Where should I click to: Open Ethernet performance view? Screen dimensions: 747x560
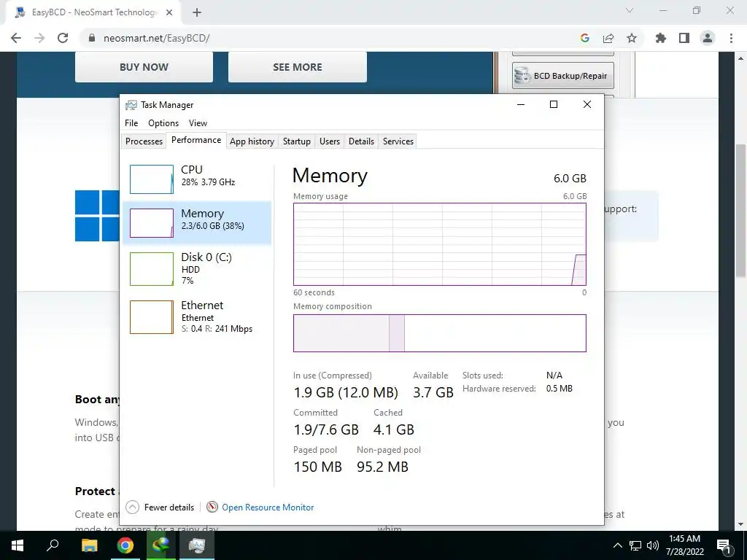pyautogui.click(x=197, y=316)
